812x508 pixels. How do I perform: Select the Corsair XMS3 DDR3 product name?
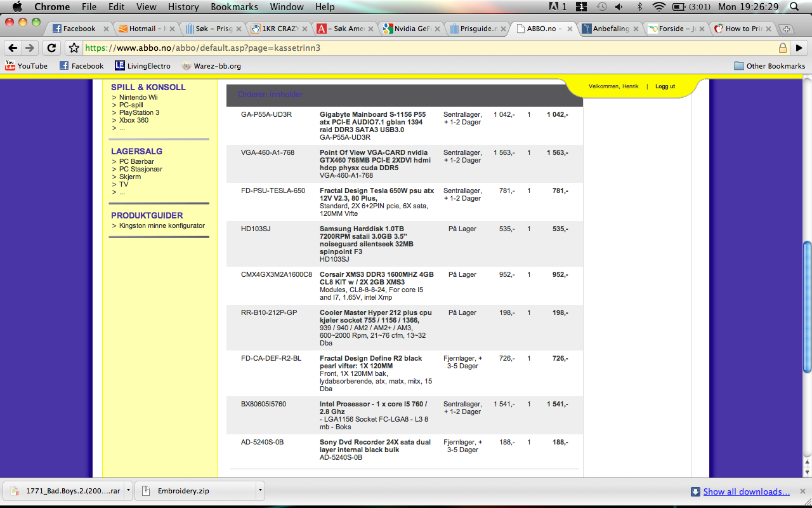pyautogui.click(x=377, y=278)
